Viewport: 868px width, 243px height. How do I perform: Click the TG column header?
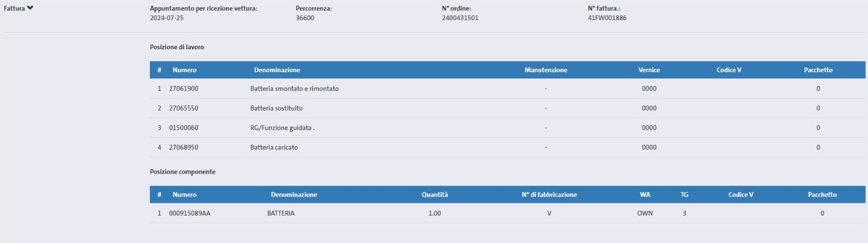(684, 195)
